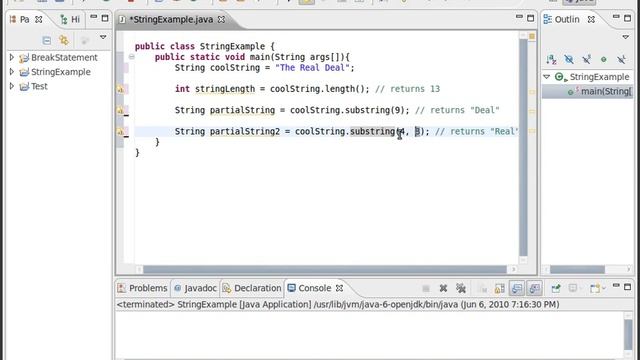This screenshot has height=360, width=640.
Task: Click the terminated StringExample console status line
Action: (338, 304)
